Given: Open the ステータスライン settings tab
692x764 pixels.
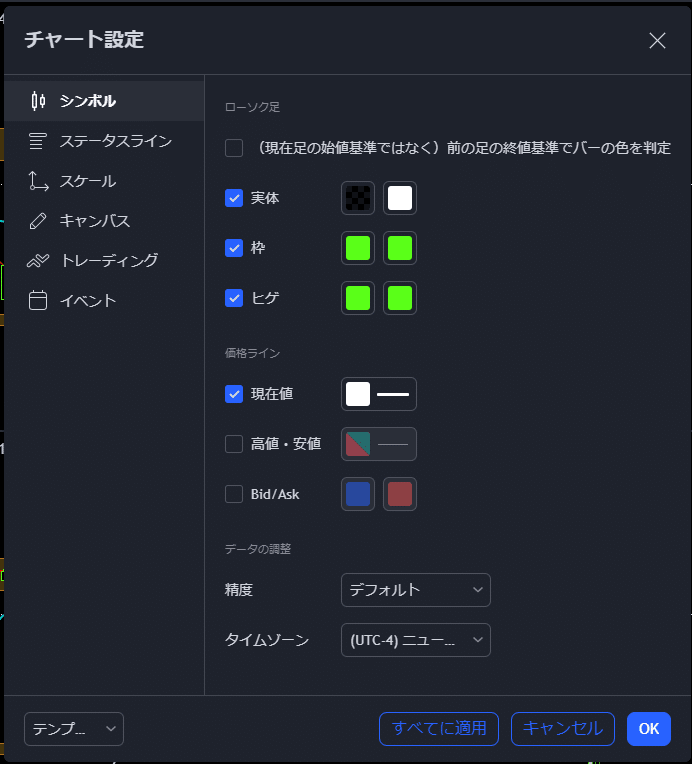Looking at the screenshot, I should [x=104, y=141].
